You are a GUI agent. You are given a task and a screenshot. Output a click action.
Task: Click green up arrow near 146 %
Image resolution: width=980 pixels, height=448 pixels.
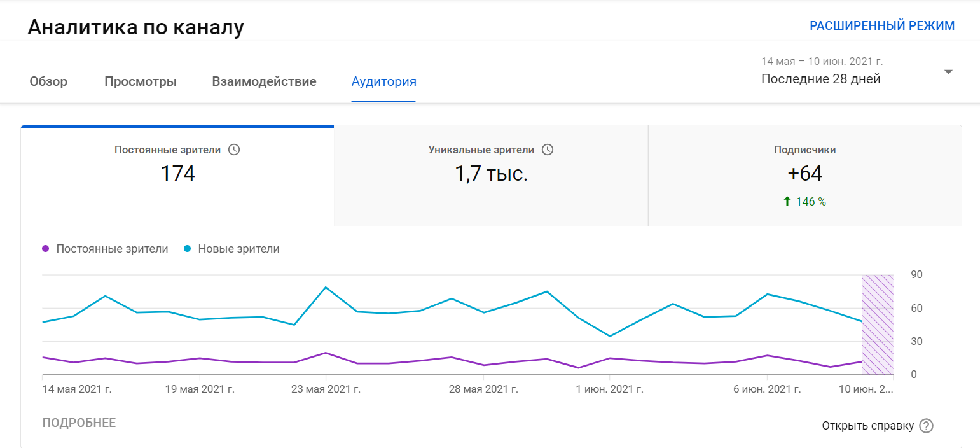(787, 202)
